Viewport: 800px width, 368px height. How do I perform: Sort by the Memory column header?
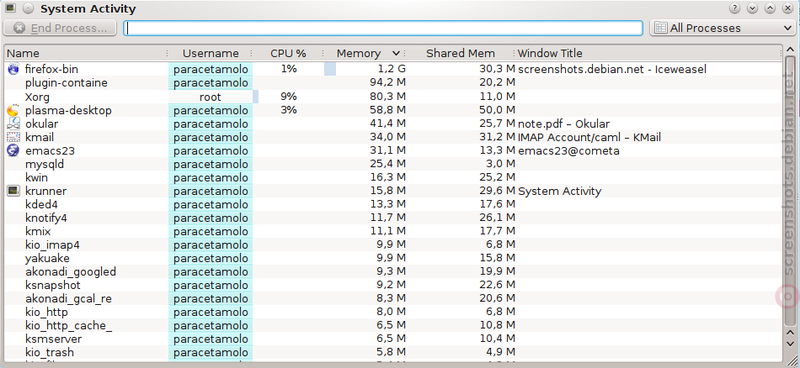coord(365,53)
